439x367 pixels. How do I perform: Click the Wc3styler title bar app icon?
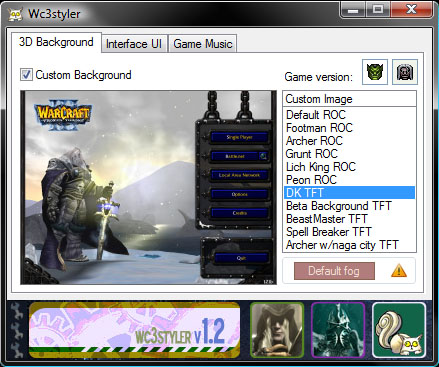(x=15, y=15)
